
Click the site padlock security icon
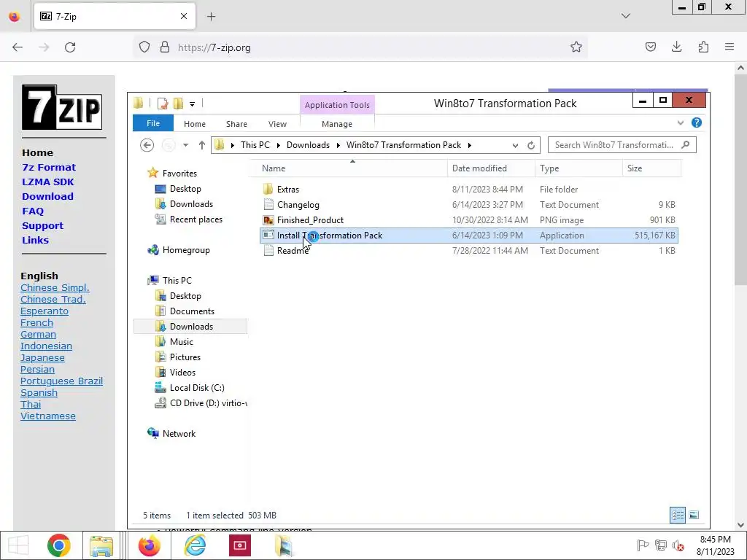point(164,47)
